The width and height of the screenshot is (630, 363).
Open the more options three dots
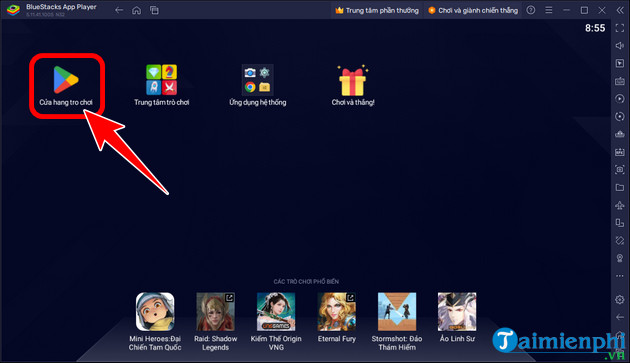point(620,276)
